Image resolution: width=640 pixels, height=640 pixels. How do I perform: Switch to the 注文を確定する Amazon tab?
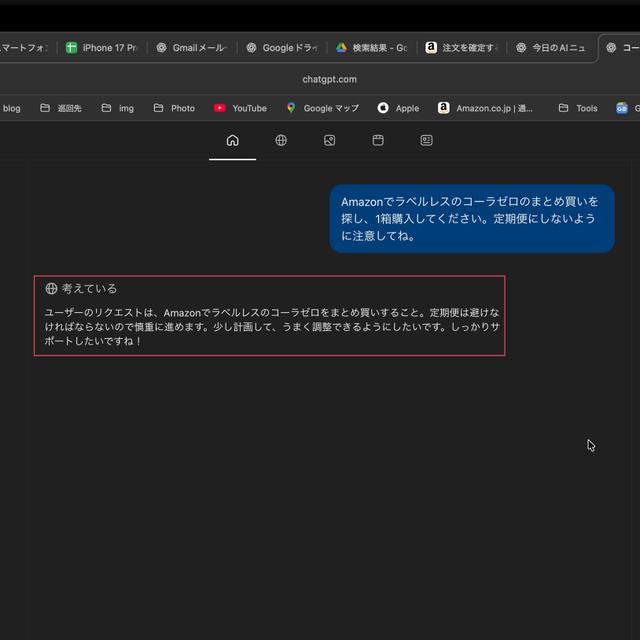point(461,47)
